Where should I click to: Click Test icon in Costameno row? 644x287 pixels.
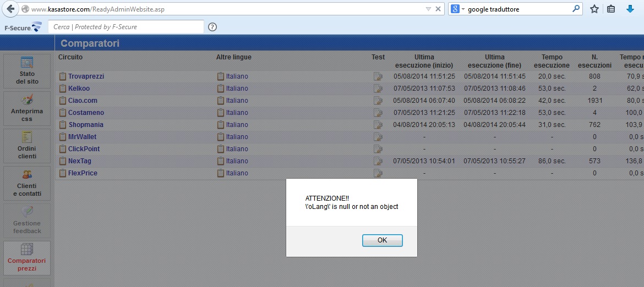(x=378, y=112)
